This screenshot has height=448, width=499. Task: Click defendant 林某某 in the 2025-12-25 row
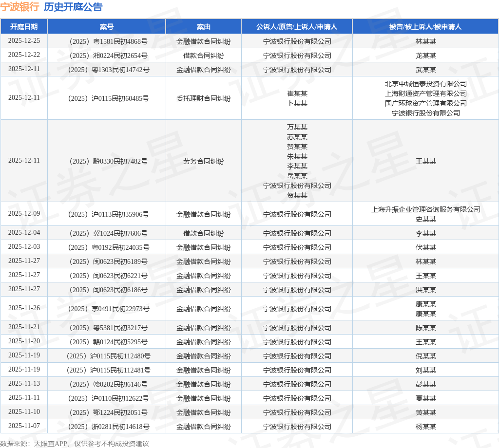426,41
